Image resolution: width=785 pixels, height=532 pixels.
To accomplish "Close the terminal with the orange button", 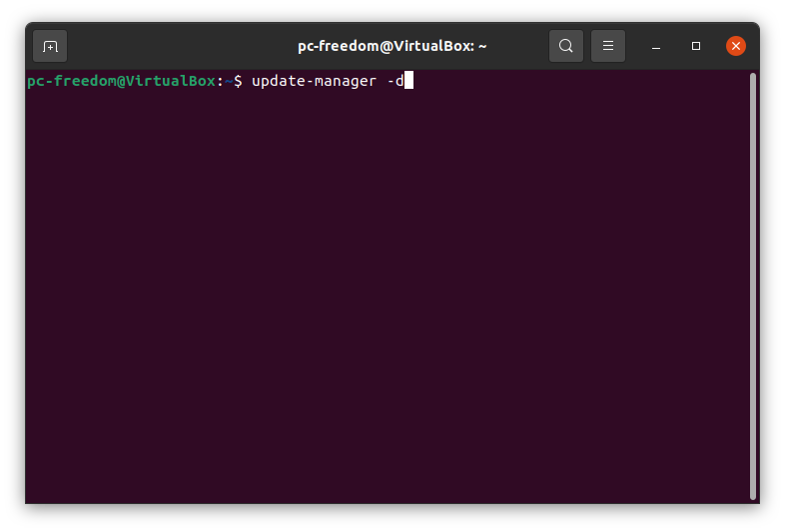I will pyautogui.click(x=736, y=46).
